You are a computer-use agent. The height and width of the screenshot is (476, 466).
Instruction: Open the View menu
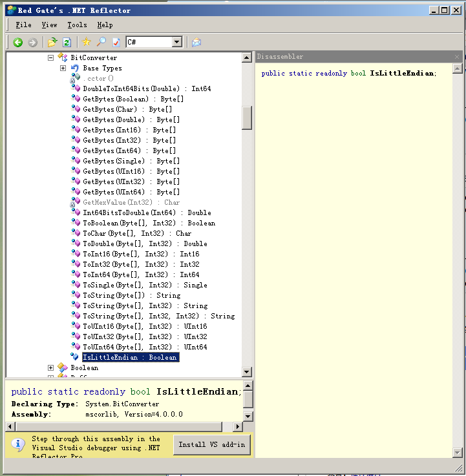point(50,25)
